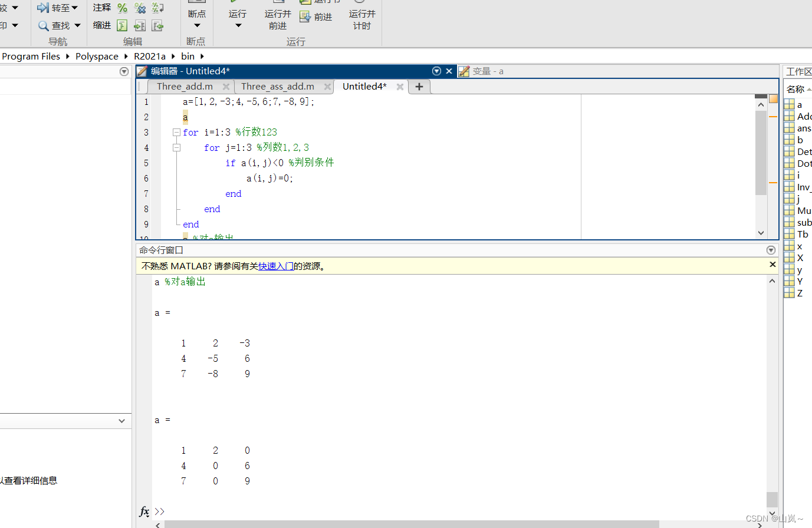
Task: Open the left panel actions menu
Action: 124,71
